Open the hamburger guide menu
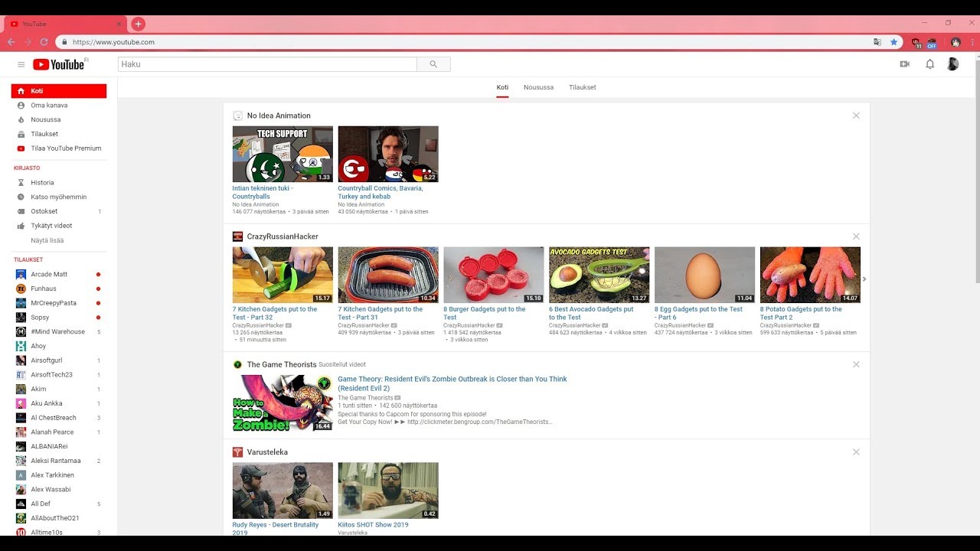Image resolution: width=980 pixels, height=551 pixels. tap(21, 64)
